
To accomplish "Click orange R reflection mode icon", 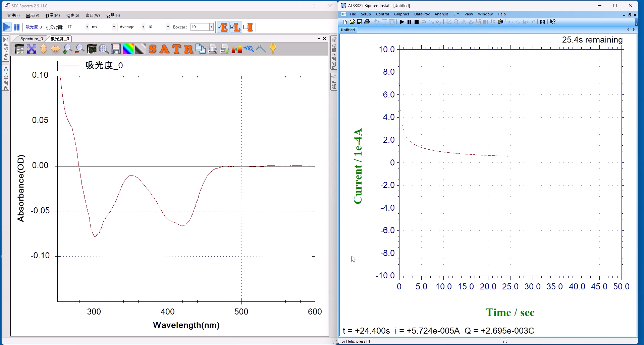I will click(189, 49).
